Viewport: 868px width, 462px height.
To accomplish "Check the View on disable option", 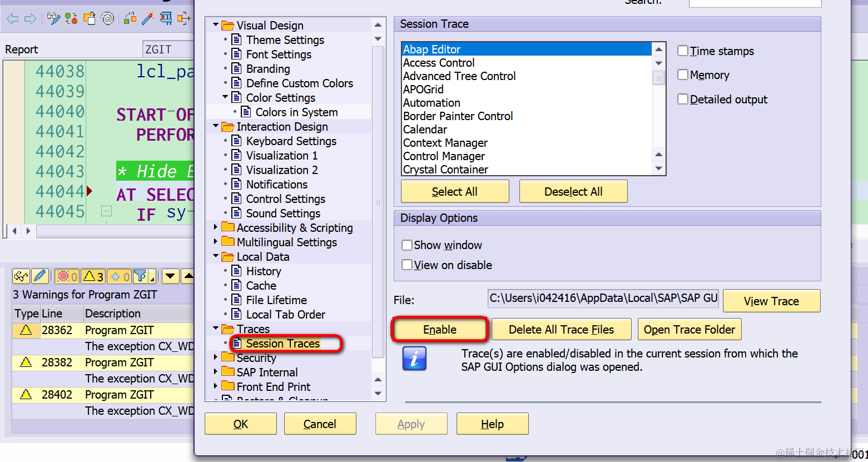I will (x=407, y=265).
